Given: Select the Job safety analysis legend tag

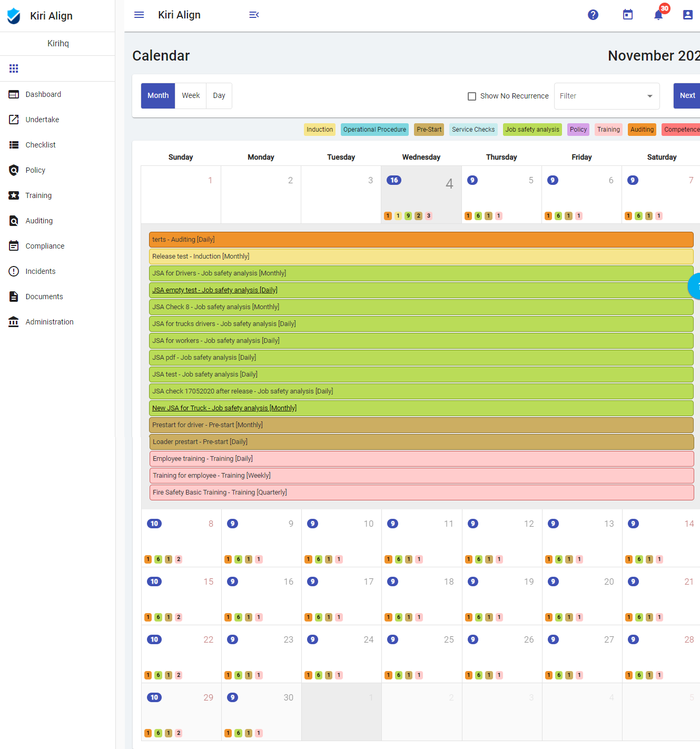Looking at the screenshot, I should click(x=532, y=130).
